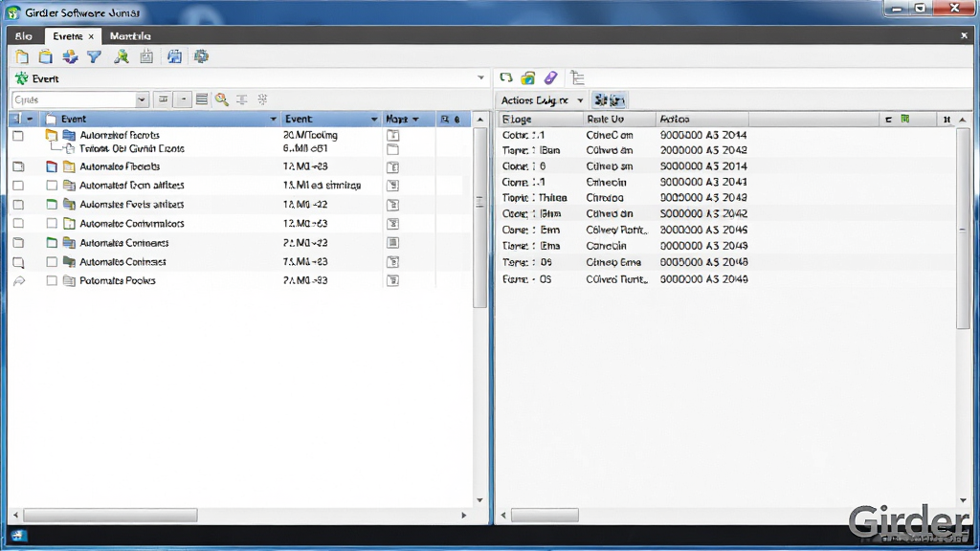
Task: Click the purple eraser icon in the right panel toolbar
Action: tap(550, 77)
